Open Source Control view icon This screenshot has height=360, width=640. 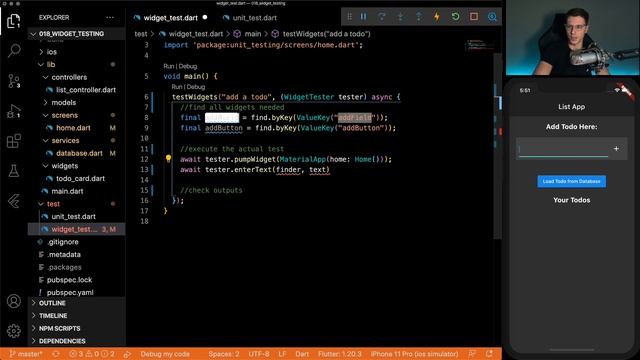[14, 81]
